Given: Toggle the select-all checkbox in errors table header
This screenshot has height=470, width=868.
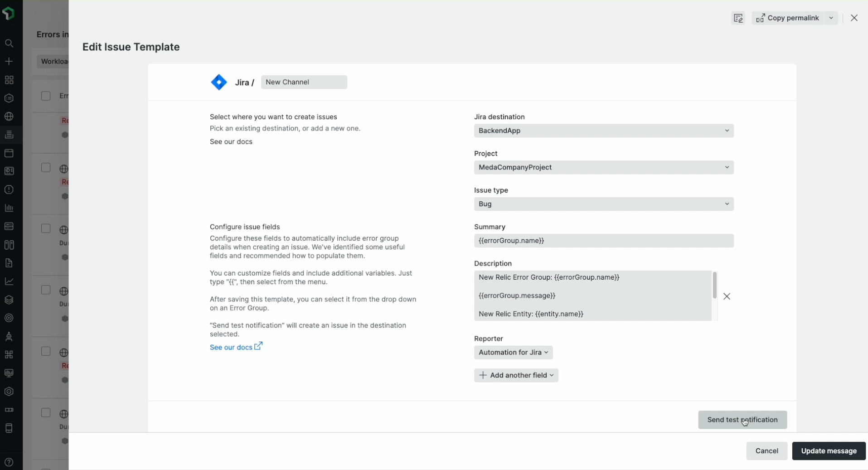Looking at the screenshot, I should [46, 96].
